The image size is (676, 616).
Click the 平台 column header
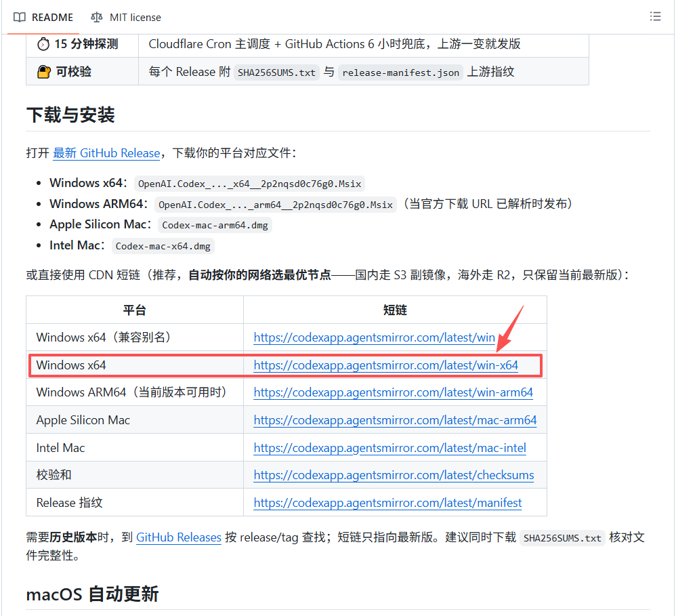(135, 310)
